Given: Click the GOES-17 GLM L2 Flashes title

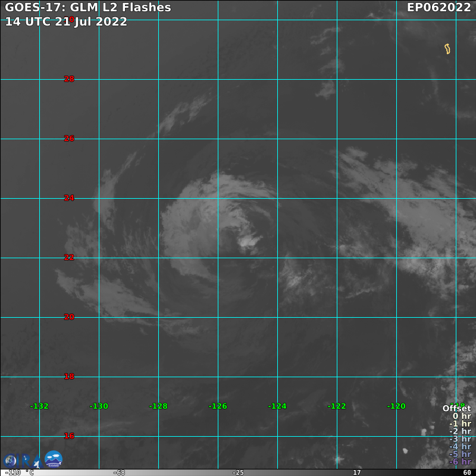Looking at the screenshot, I should coord(88,8).
